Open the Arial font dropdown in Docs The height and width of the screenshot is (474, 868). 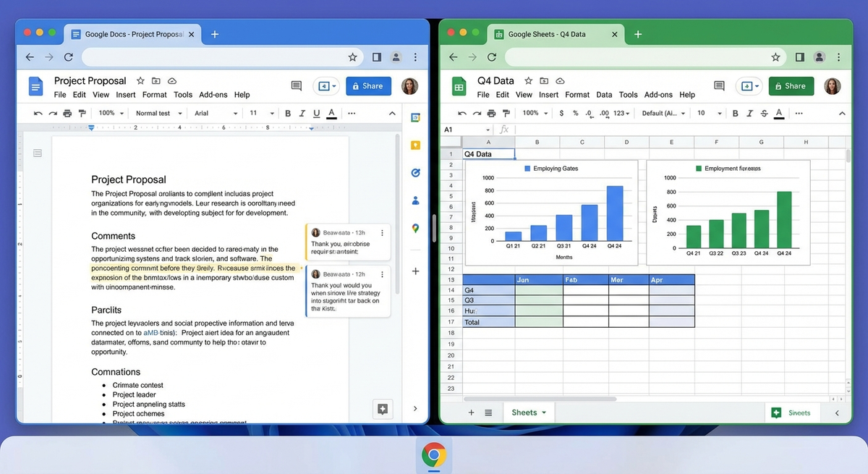tap(216, 114)
